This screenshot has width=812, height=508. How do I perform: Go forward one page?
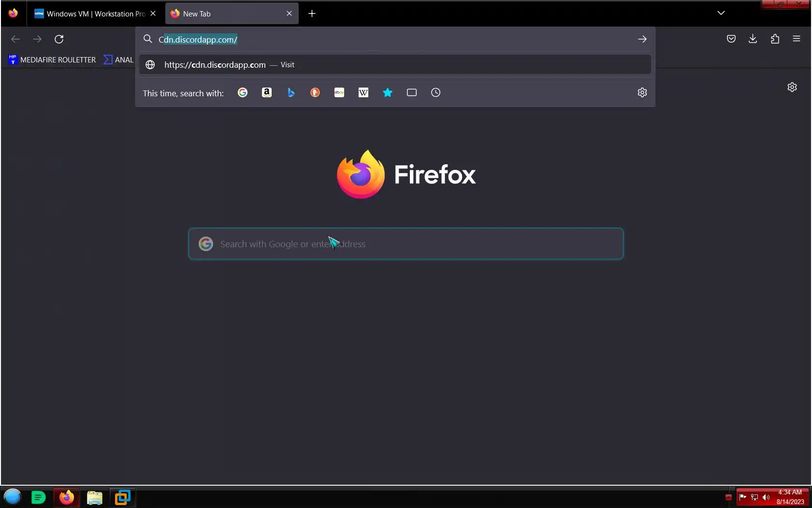pos(37,39)
